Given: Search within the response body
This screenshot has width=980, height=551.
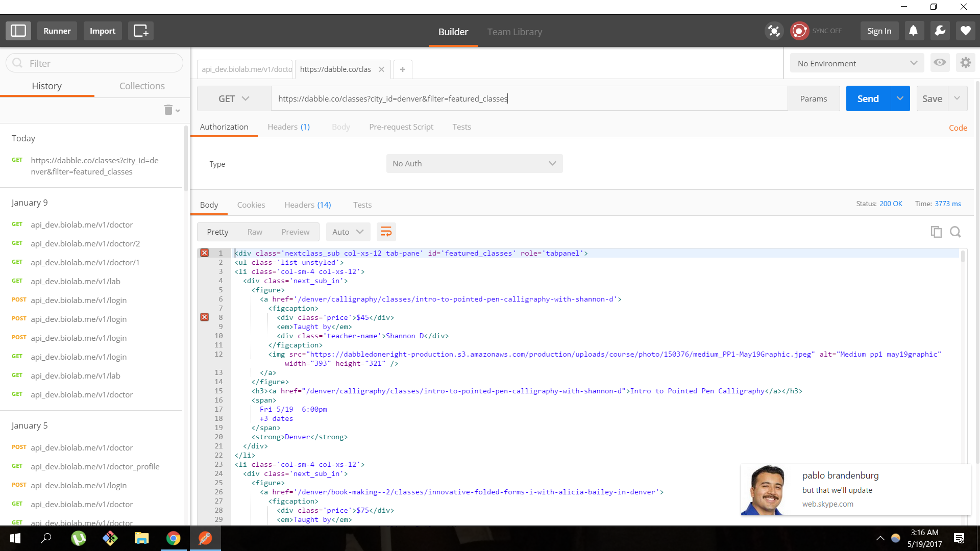Looking at the screenshot, I should pos(955,232).
